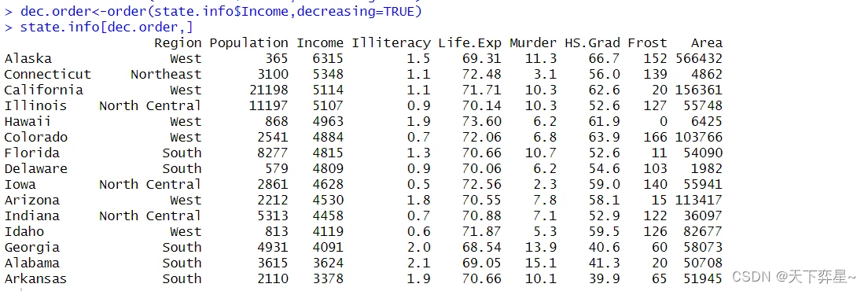This screenshot has height=291, width=868.
Task: Click the Murder column header
Action: click(x=533, y=43)
